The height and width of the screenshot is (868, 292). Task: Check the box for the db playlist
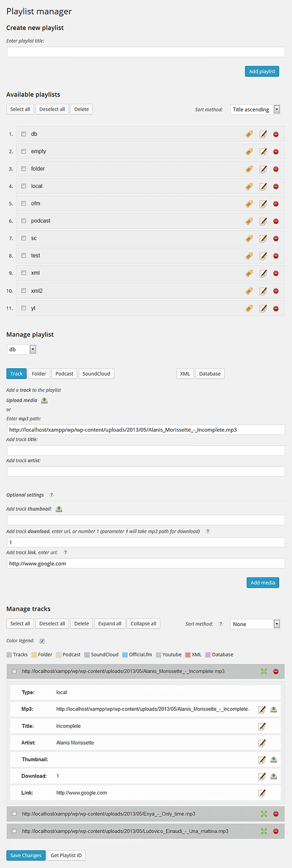point(24,134)
